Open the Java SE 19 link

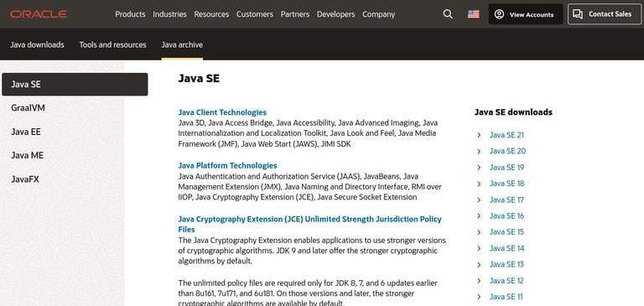(x=506, y=168)
